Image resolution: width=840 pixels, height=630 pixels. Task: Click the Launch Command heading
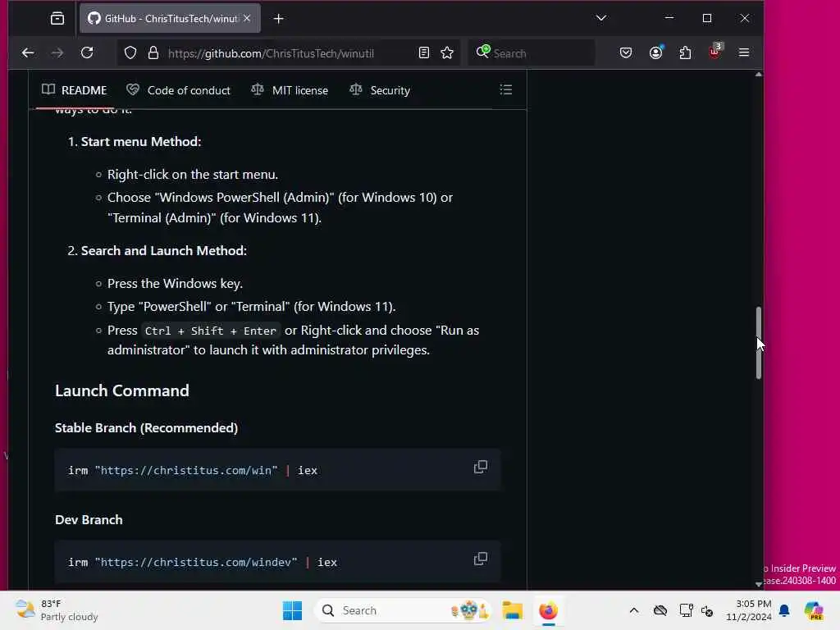[x=122, y=390]
